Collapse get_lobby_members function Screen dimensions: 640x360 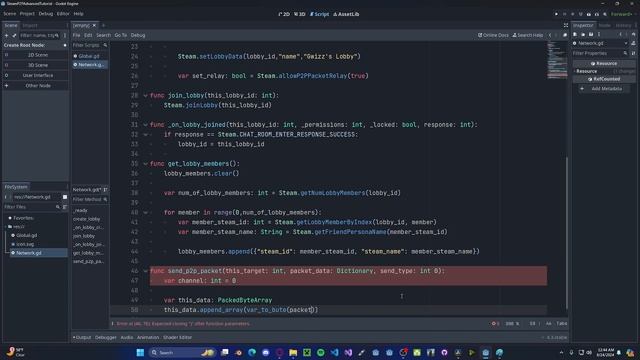click(145, 164)
